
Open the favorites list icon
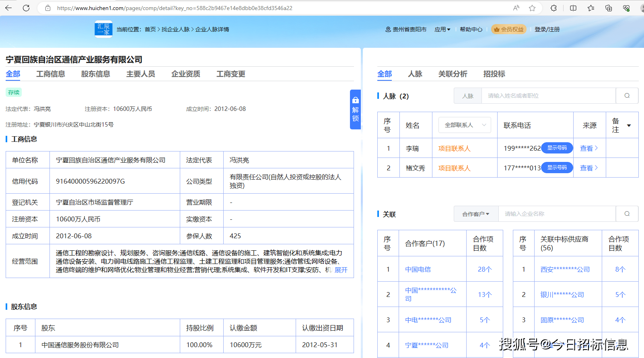[x=591, y=8]
